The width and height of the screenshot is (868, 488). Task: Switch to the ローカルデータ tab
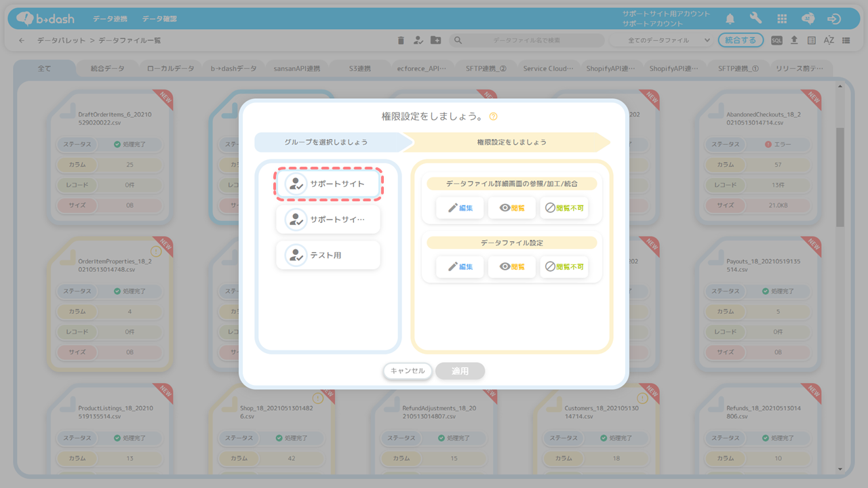pos(171,68)
